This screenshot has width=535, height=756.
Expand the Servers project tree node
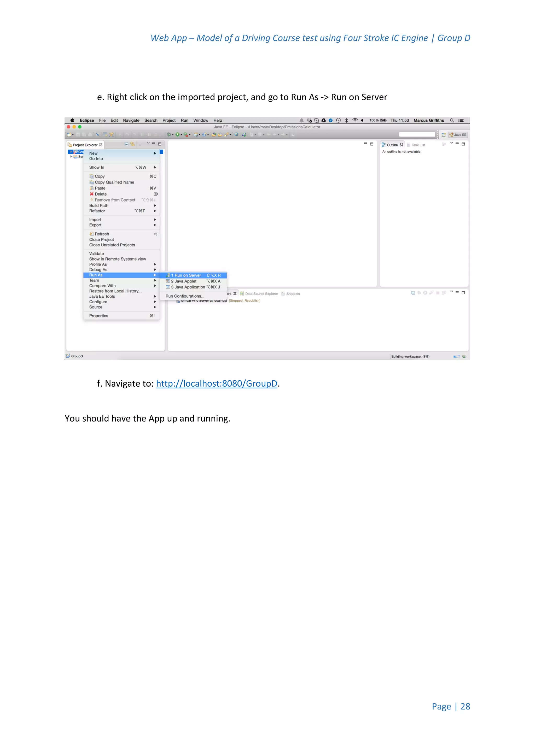point(71,157)
